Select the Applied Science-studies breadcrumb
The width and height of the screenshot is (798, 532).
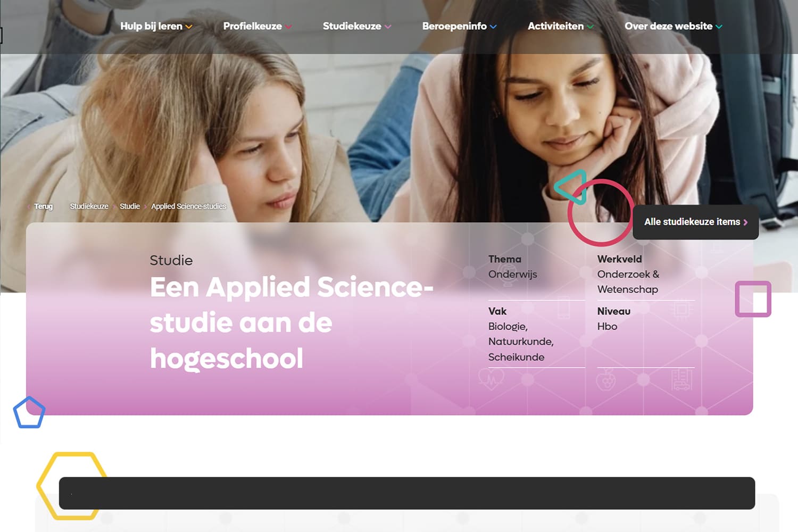click(x=188, y=206)
